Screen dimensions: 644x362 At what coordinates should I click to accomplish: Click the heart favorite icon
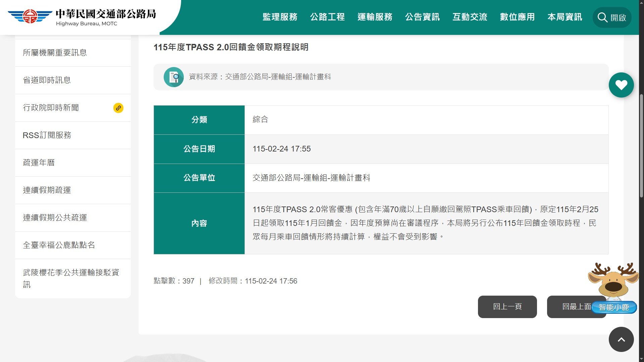click(x=621, y=85)
